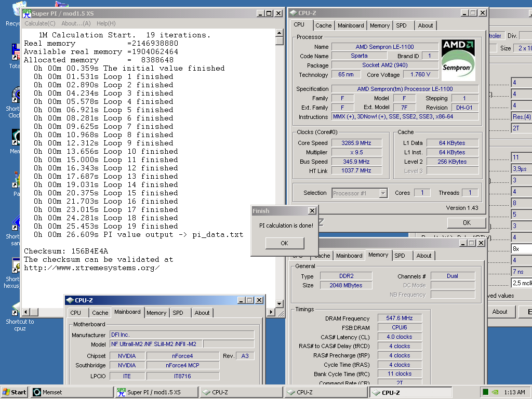Click the xtremesystems.org URL text
Image resolution: width=532 pixels, height=399 pixels.
click(91, 268)
